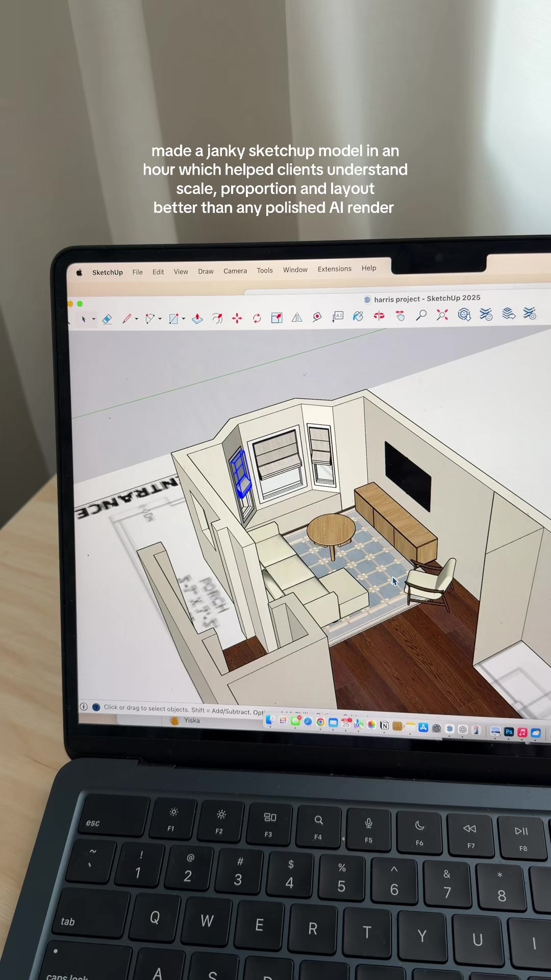Screen dimensions: 551x980
Task: Expand the Line tool dropdown arrow
Action: tap(137, 319)
